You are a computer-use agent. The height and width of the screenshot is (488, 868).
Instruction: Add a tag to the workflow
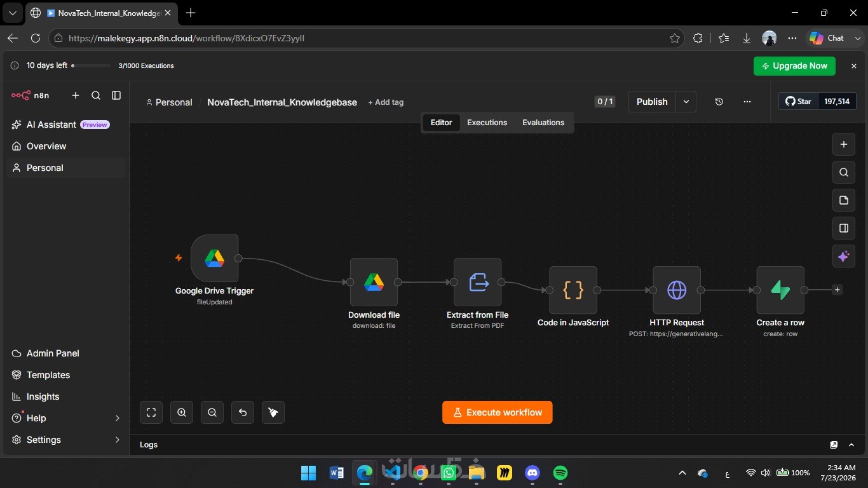tap(386, 102)
